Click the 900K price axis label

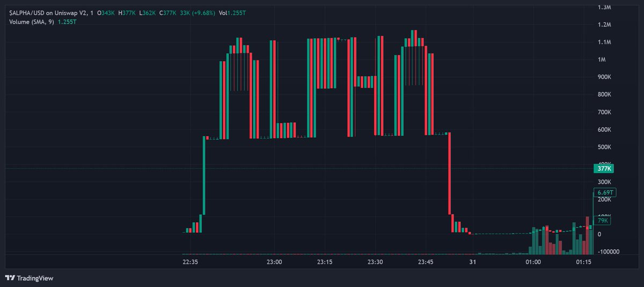point(604,77)
